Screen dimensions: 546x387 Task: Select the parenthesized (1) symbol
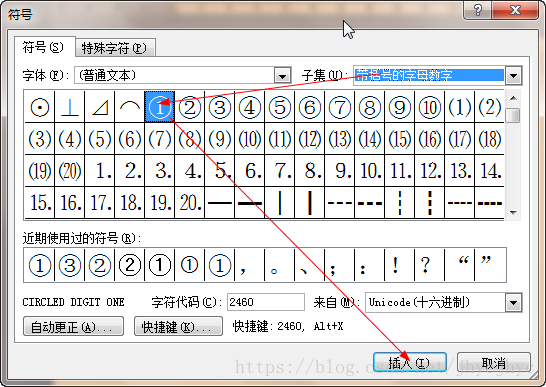click(x=460, y=107)
